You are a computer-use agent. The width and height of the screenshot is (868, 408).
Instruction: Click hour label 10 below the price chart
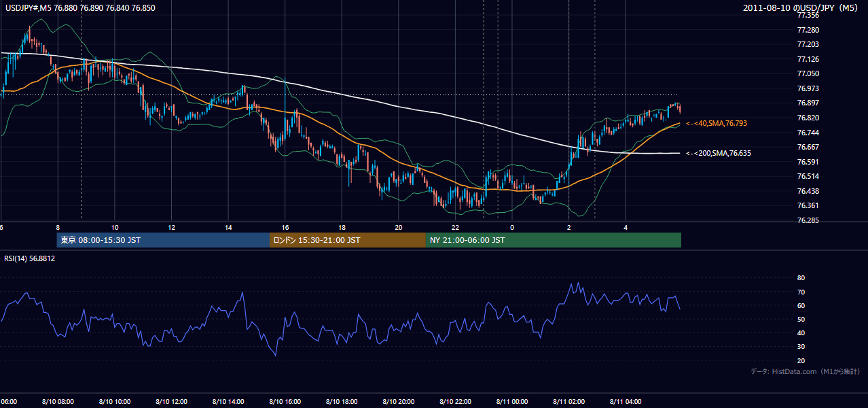(115, 228)
